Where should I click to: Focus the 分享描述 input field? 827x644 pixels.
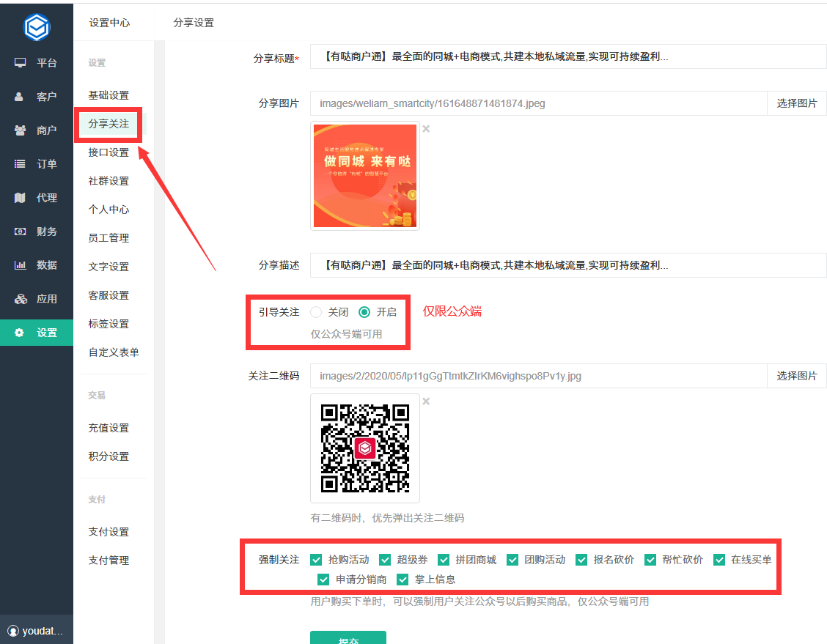568,265
